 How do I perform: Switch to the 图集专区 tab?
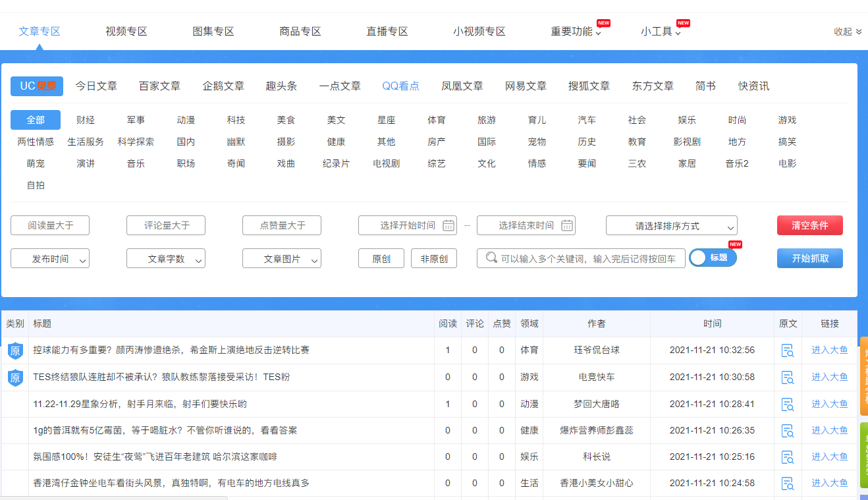pos(213,32)
